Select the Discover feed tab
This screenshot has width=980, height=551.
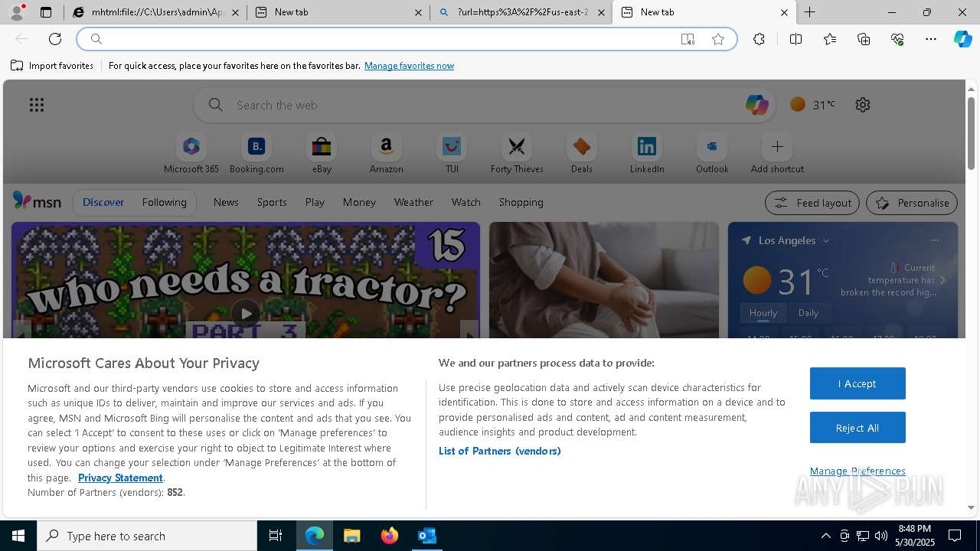tap(103, 202)
